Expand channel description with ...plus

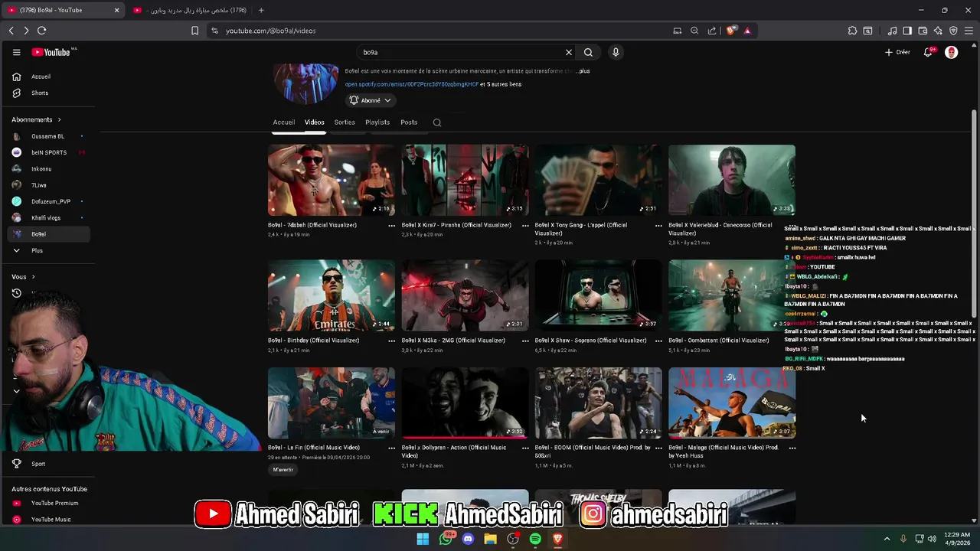tap(583, 71)
